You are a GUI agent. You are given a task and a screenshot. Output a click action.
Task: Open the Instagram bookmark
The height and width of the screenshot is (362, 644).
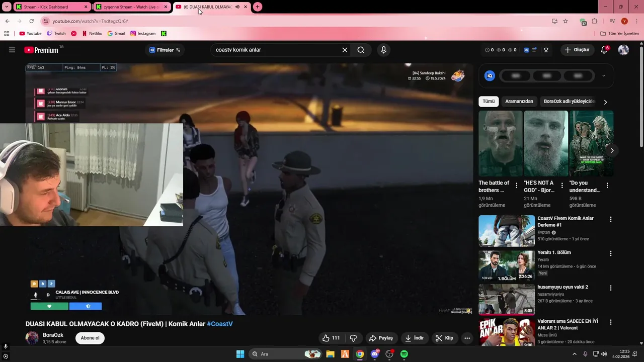[x=143, y=34]
